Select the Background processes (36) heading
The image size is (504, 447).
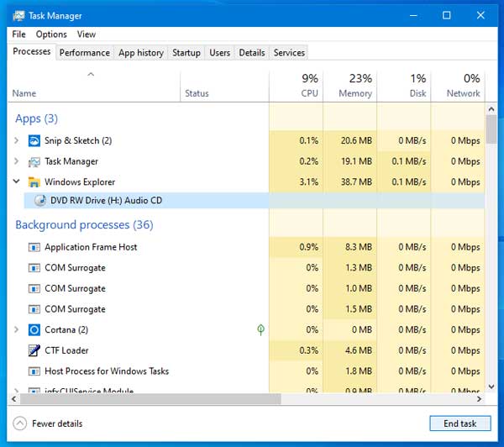point(84,225)
